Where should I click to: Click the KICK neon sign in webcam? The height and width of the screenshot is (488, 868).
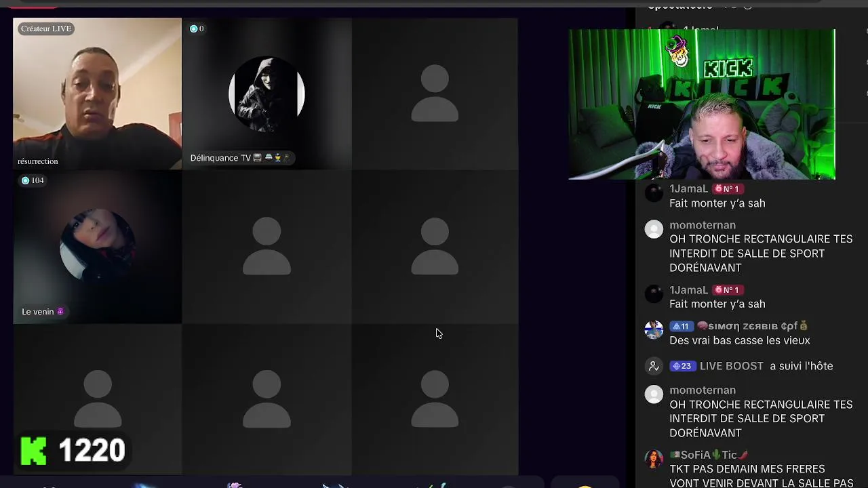[728, 68]
